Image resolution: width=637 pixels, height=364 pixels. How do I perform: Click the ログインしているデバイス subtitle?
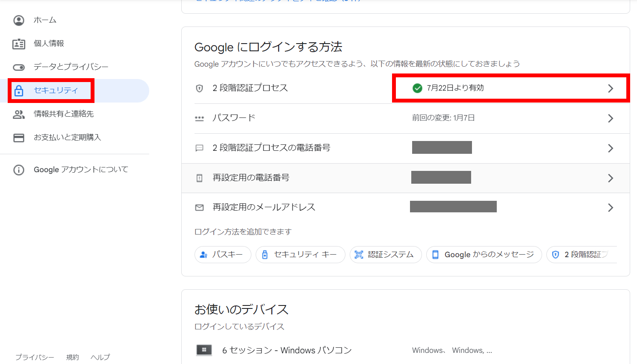[239, 327]
